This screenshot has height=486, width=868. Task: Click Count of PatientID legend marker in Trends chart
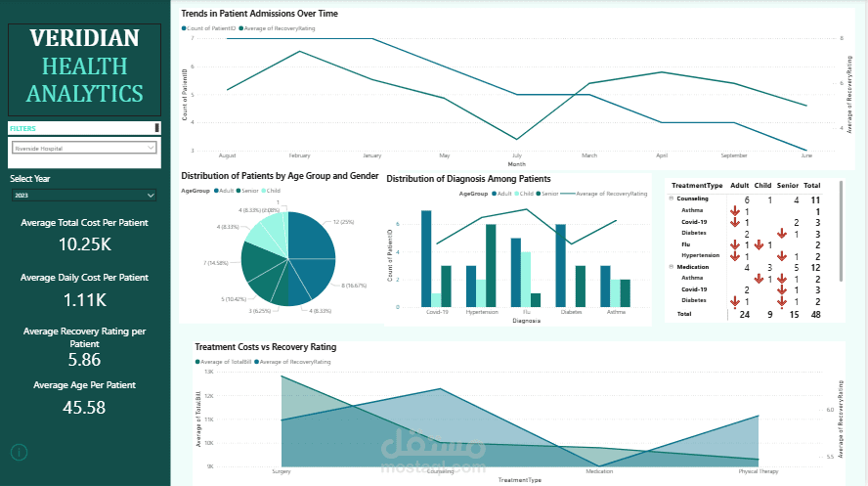pos(184,28)
